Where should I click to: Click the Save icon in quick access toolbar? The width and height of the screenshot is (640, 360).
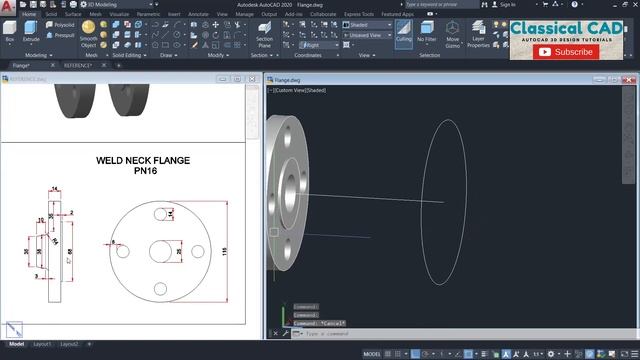(33, 4)
